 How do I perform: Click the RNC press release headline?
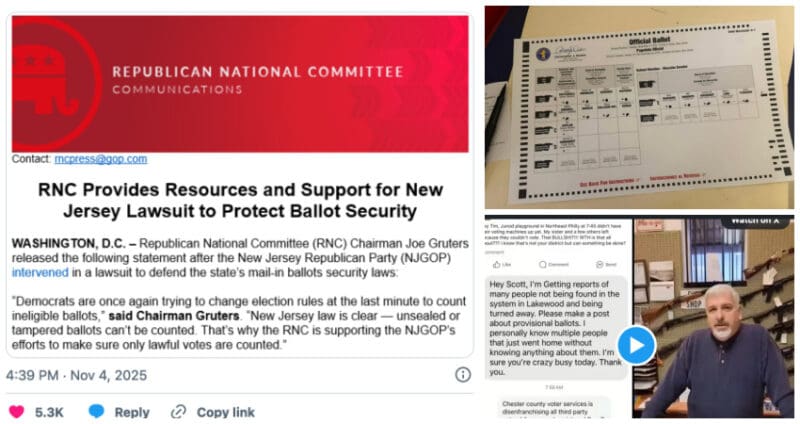pyautogui.click(x=240, y=199)
